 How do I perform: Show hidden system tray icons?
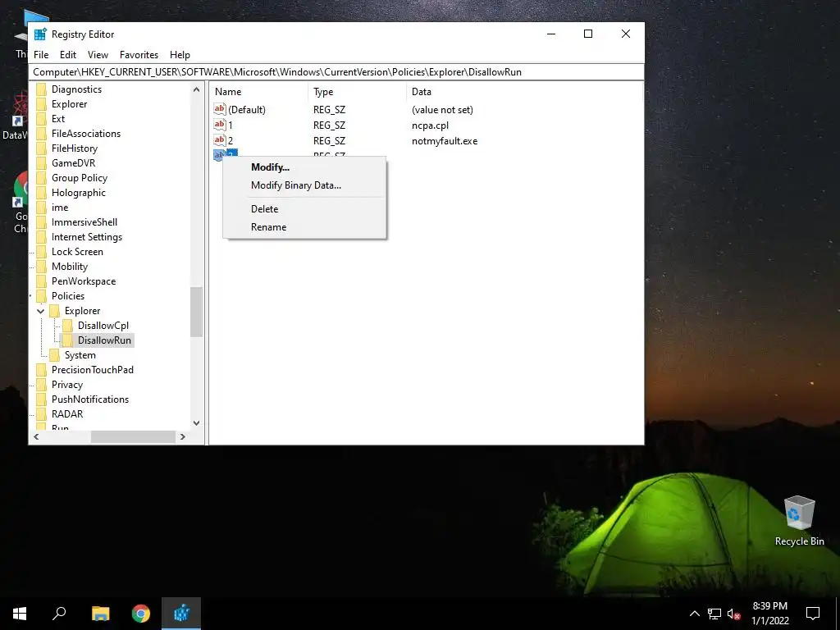694,614
